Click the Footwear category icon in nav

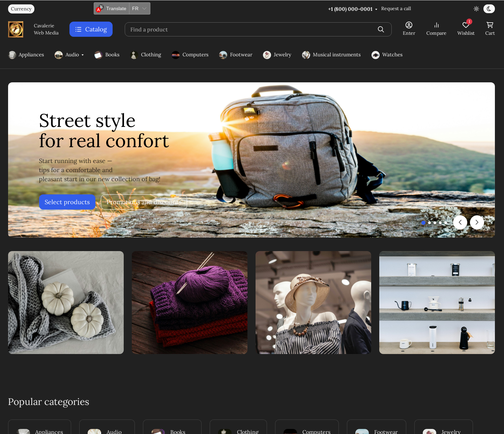223,55
